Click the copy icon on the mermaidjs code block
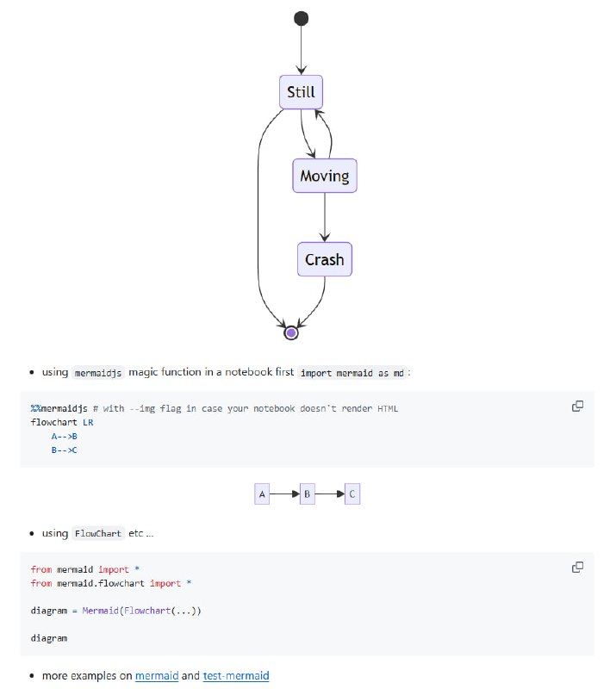 (x=577, y=406)
